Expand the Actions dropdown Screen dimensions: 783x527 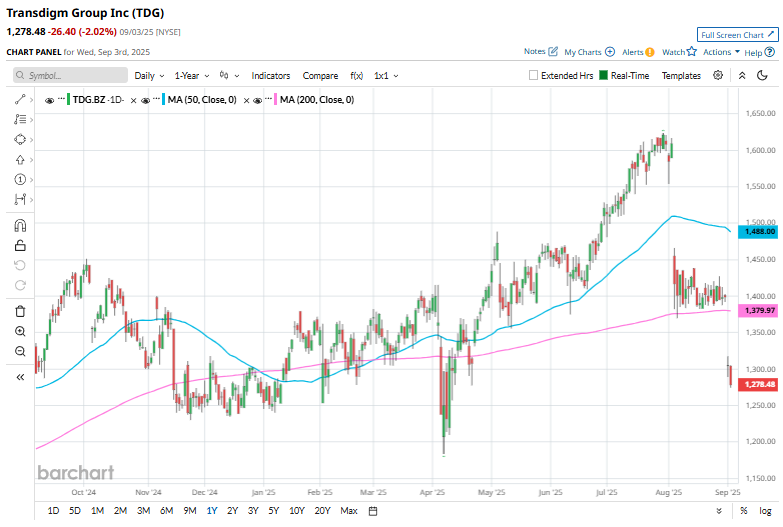[721, 52]
